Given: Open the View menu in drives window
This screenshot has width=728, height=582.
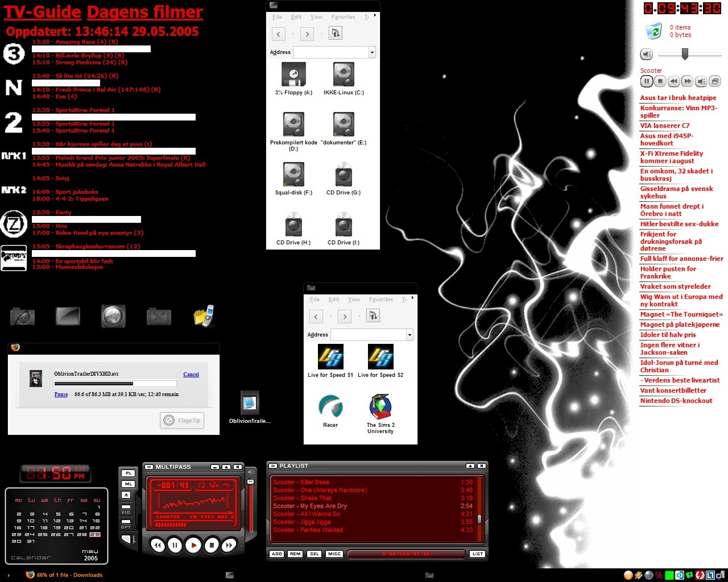Looking at the screenshot, I should tap(316, 17).
